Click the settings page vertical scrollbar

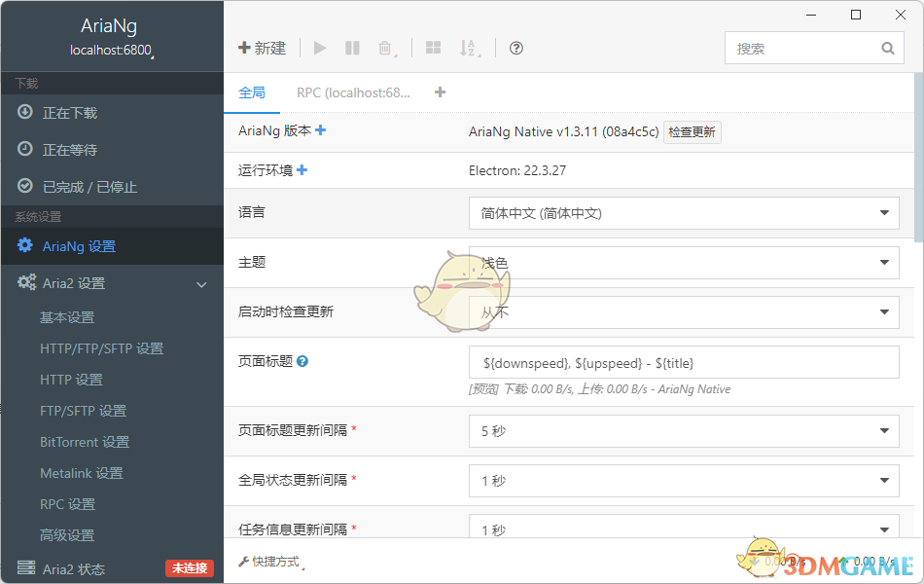coord(919,158)
